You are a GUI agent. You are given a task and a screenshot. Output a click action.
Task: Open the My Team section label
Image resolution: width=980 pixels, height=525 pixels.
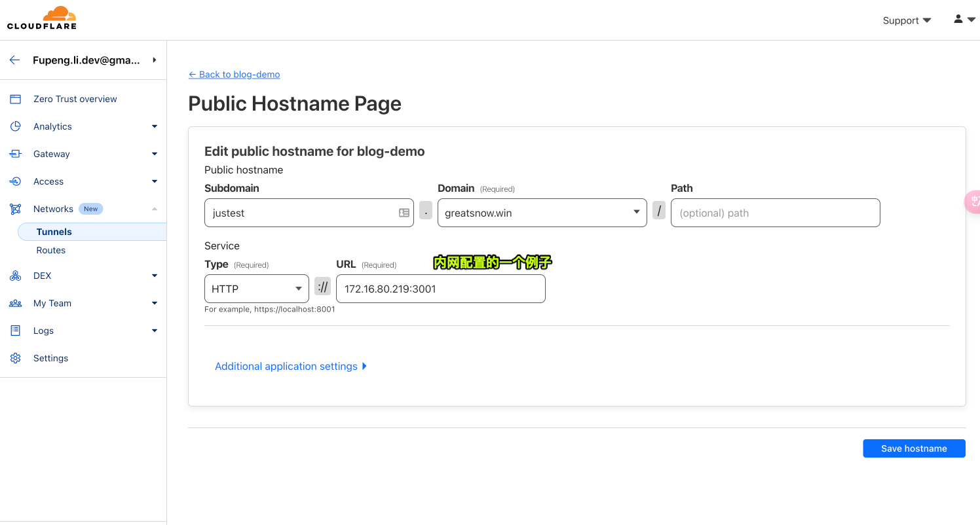click(x=52, y=303)
